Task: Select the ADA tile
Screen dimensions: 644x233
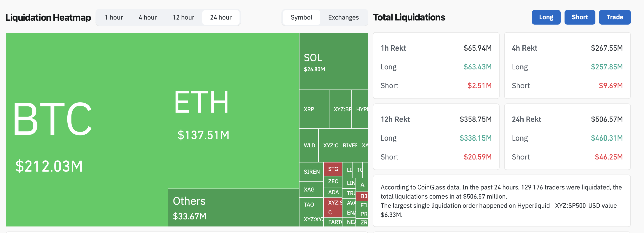Action: coord(333,192)
